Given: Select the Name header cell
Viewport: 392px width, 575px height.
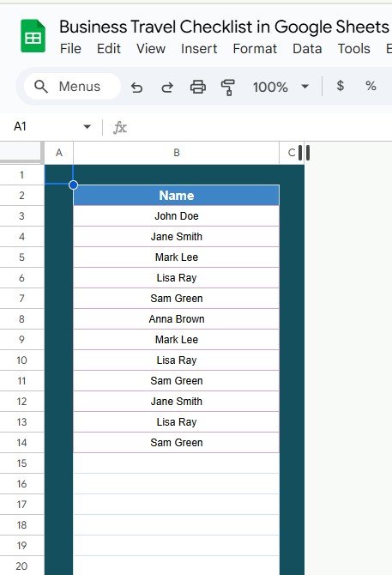Looking at the screenshot, I should pos(176,196).
